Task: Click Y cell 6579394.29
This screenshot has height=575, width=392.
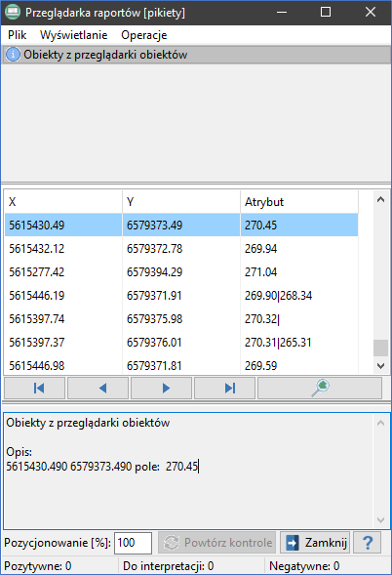Action: 181,272
